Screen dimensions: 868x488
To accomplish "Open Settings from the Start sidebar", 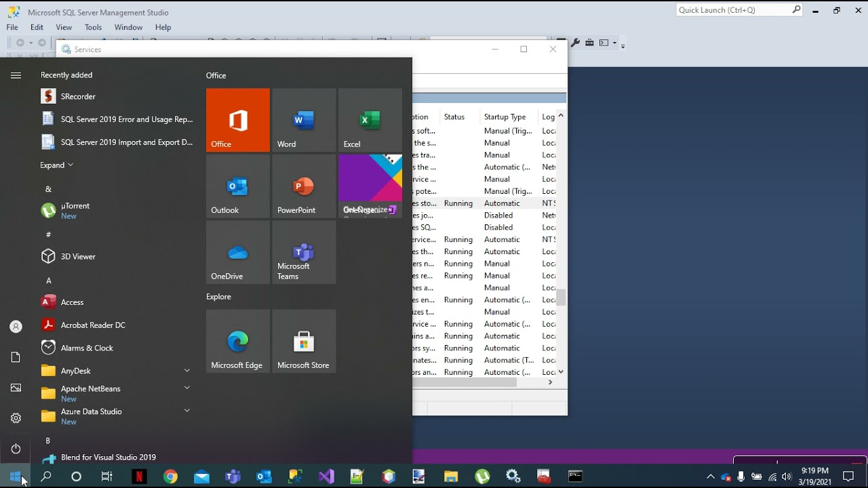I will pyautogui.click(x=16, y=418).
